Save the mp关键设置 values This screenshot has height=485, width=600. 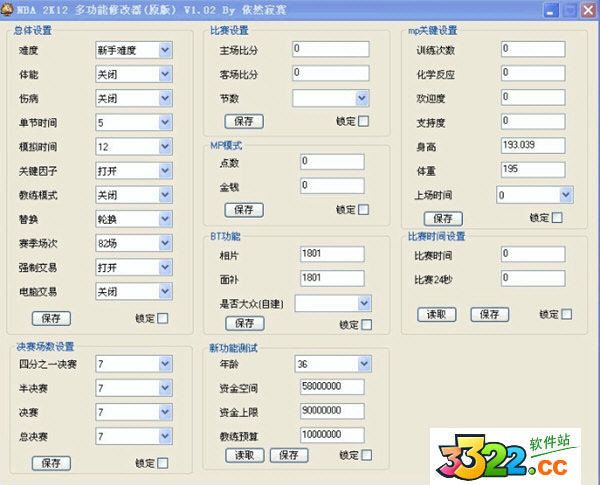point(443,219)
